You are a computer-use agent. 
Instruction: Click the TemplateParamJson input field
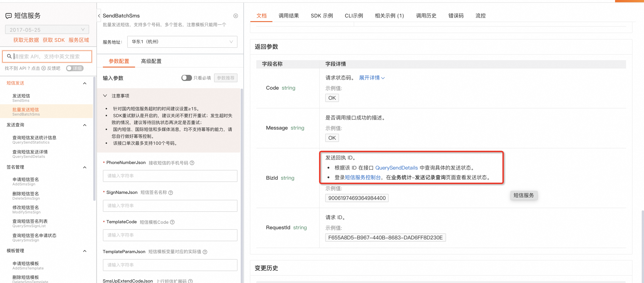[x=170, y=265]
